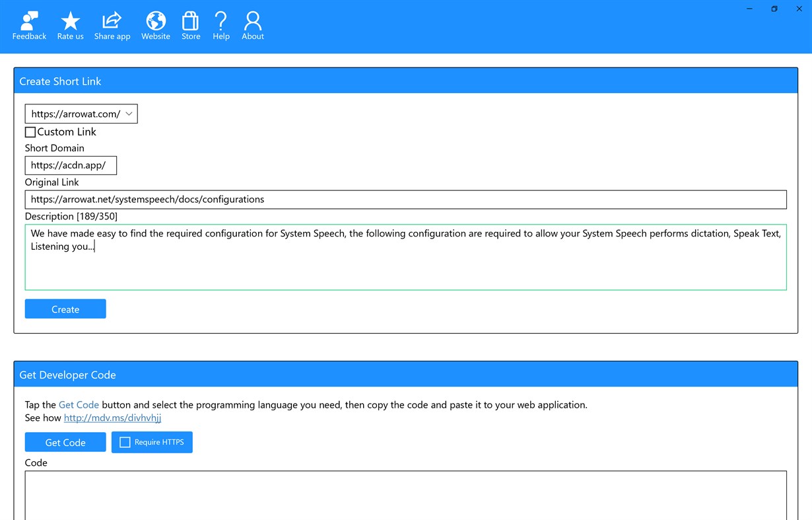
Task: Click the Get Developer Code panel header
Action: 405,374
